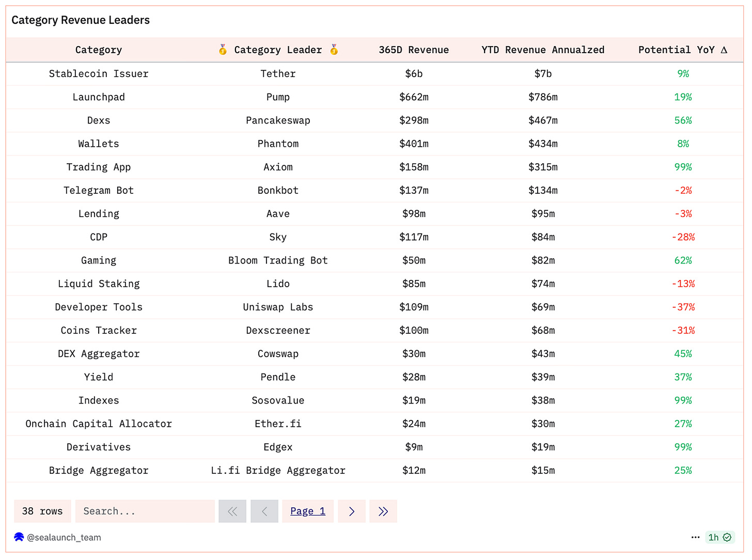Viewport: 752px width, 560px height.
Task: Select the Derivatives category cell
Action: pyautogui.click(x=99, y=447)
